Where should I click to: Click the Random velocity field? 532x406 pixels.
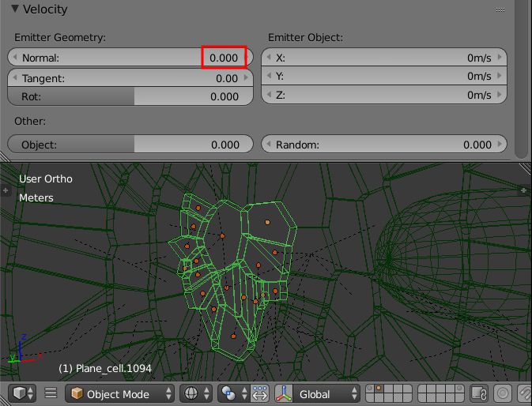383,145
